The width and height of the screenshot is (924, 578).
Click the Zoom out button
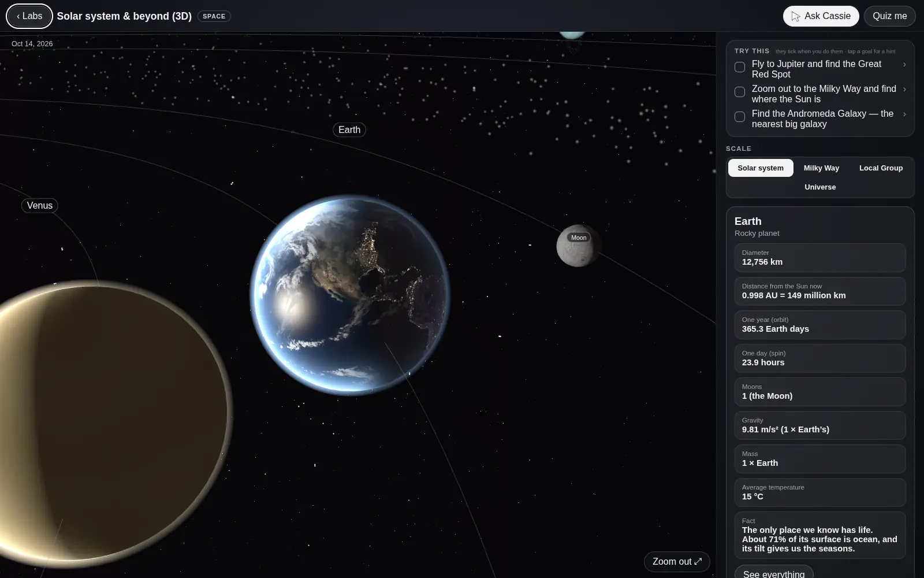click(x=677, y=562)
